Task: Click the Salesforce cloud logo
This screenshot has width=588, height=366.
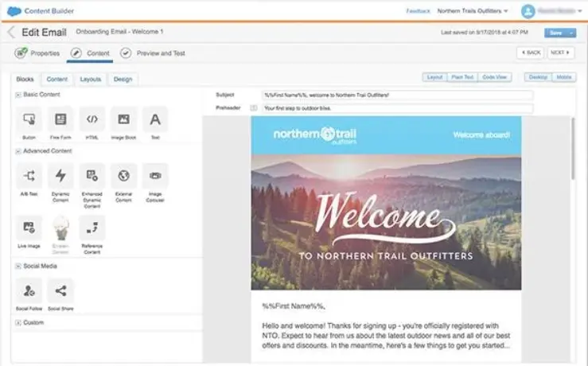Action: point(14,11)
